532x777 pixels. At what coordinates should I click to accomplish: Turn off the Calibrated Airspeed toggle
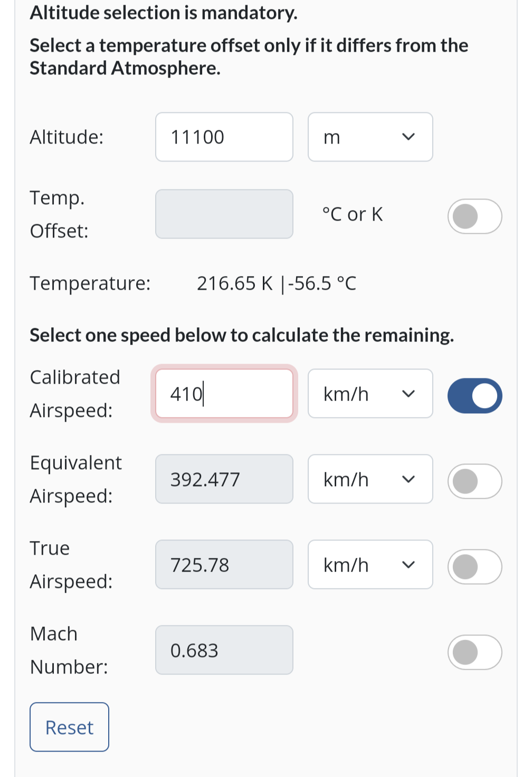click(x=475, y=396)
